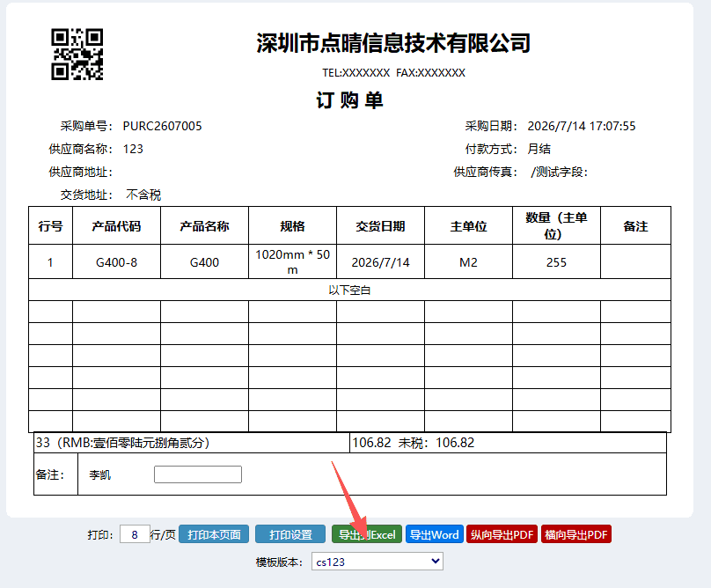Click the payment method value 月结

539,149
